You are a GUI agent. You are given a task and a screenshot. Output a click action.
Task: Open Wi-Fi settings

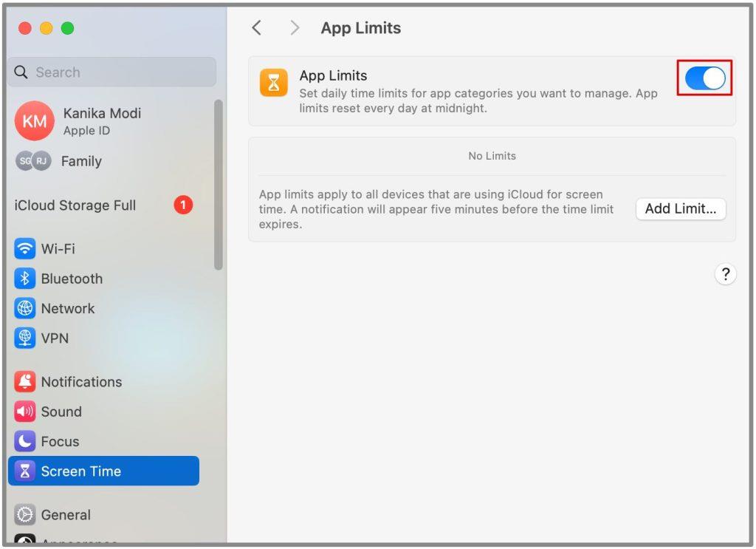[x=103, y=249]
